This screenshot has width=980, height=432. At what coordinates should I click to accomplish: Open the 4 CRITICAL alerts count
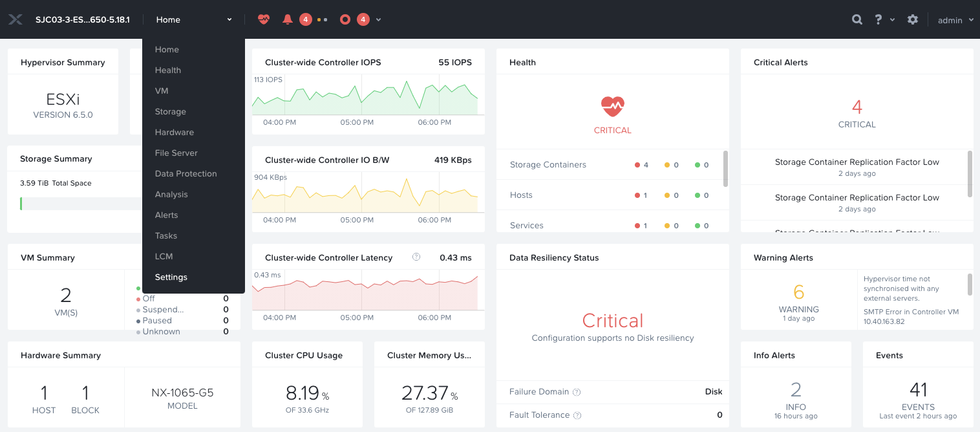(x=857, y=113)
